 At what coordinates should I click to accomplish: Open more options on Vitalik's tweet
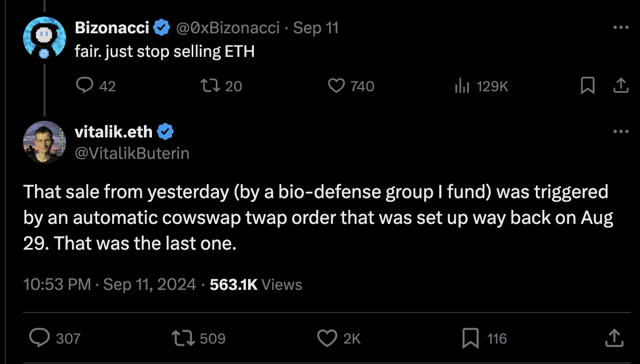(x=620, y=131)
